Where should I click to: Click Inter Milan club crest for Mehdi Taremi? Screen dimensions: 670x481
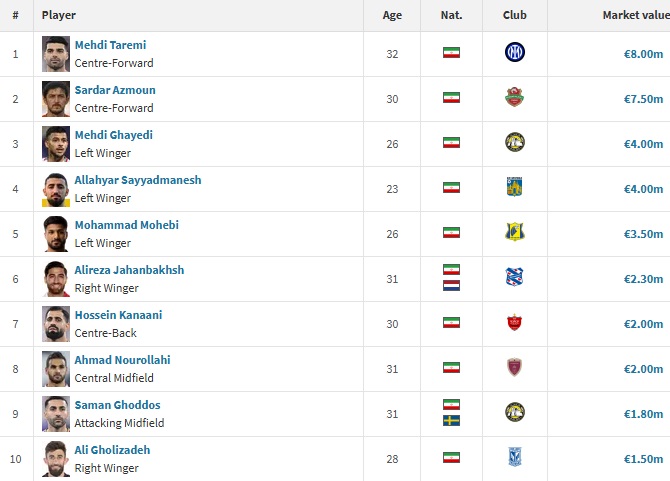514,52
